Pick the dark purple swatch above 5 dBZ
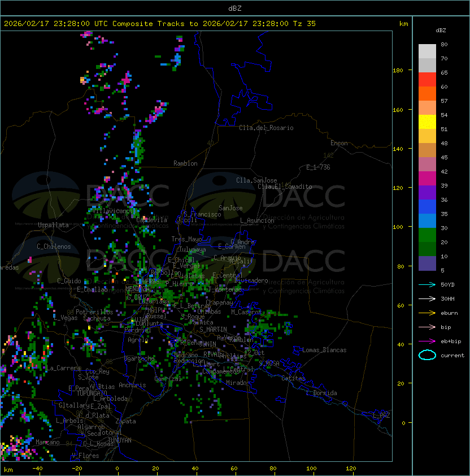 click(x=427, y=263)
